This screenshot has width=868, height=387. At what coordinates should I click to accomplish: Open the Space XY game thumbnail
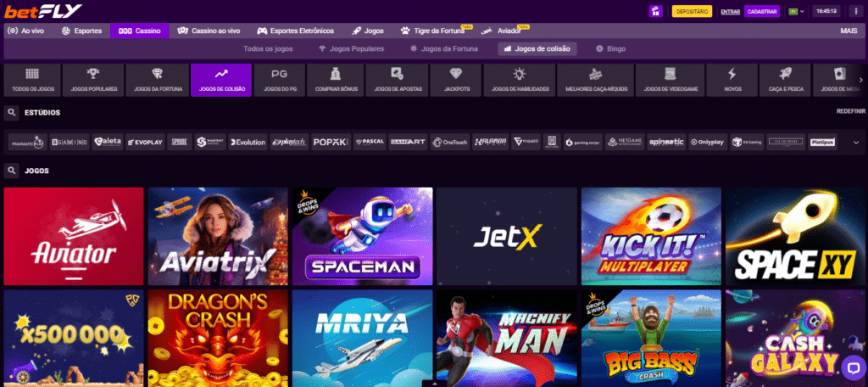[795, 236]
